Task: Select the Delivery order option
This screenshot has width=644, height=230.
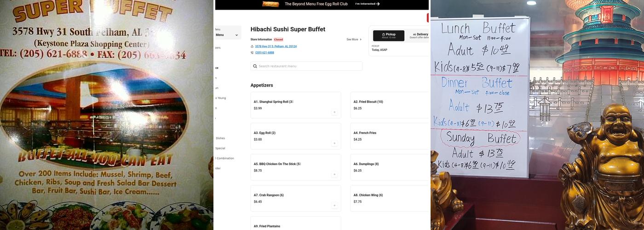Action: click(x=420, y=35)
